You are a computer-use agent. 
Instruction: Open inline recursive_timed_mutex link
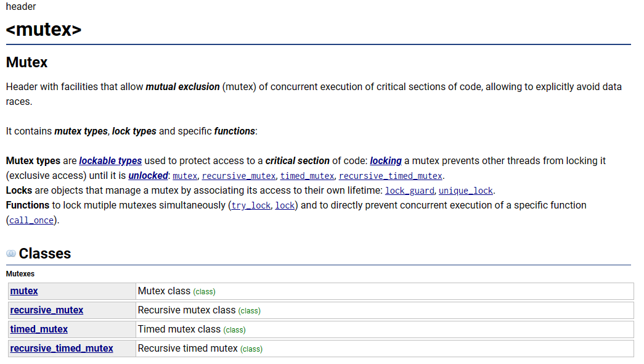point(391,176)
